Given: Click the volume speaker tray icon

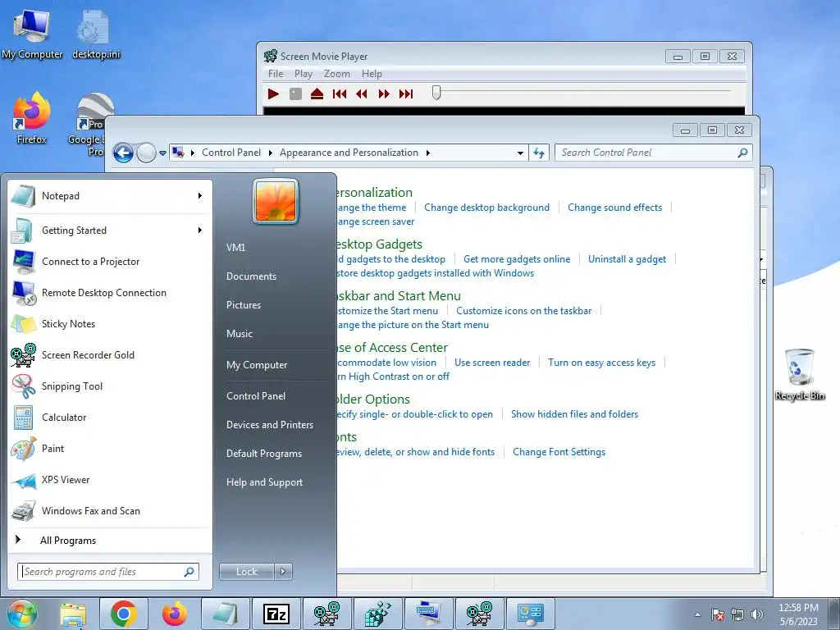Looking at the screenshot, I should (756, 614).
